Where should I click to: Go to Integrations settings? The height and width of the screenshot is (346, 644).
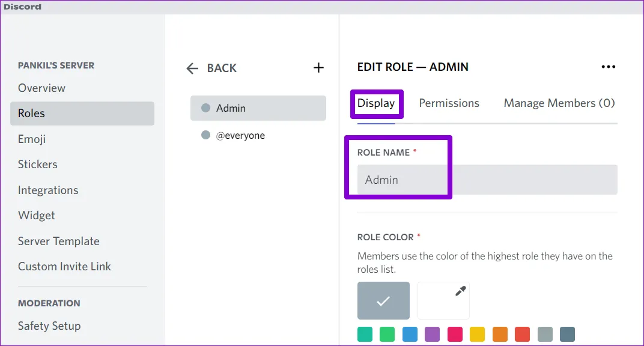48,190
